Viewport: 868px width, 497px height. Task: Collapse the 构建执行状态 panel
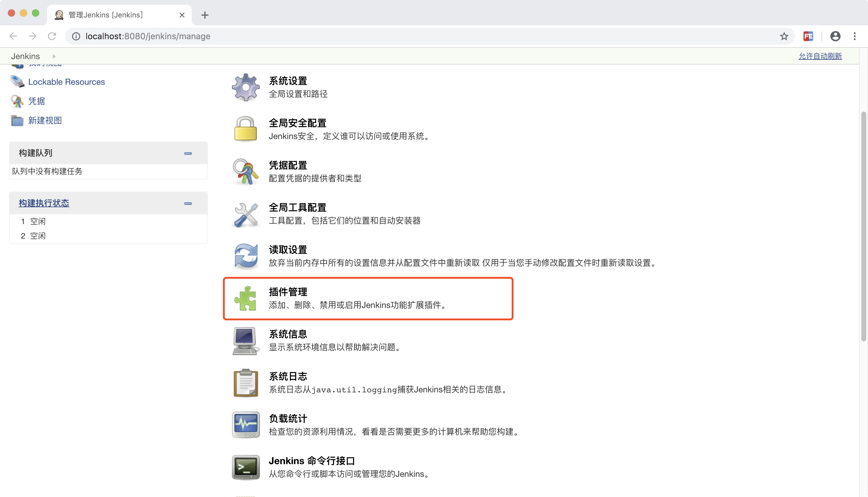[188, 204]
